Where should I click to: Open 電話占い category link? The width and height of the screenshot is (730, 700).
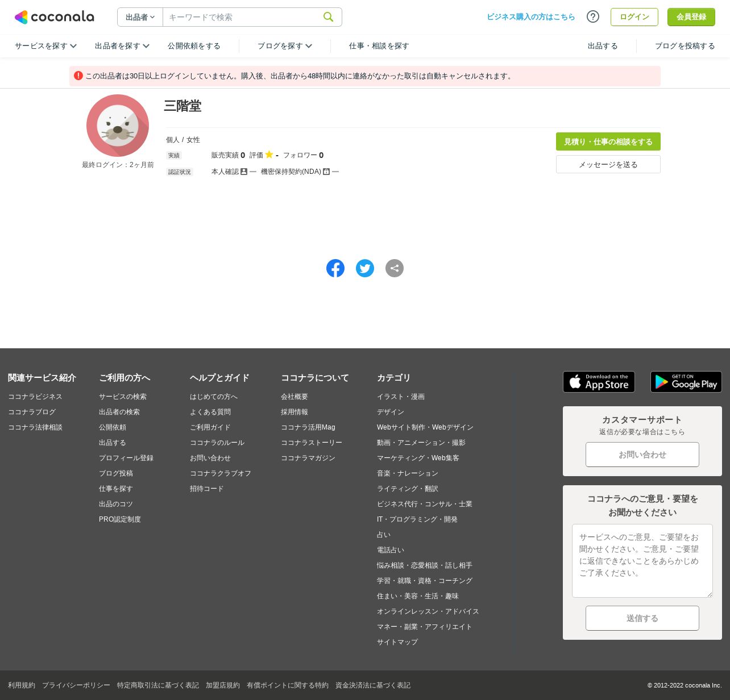point(391,550)
